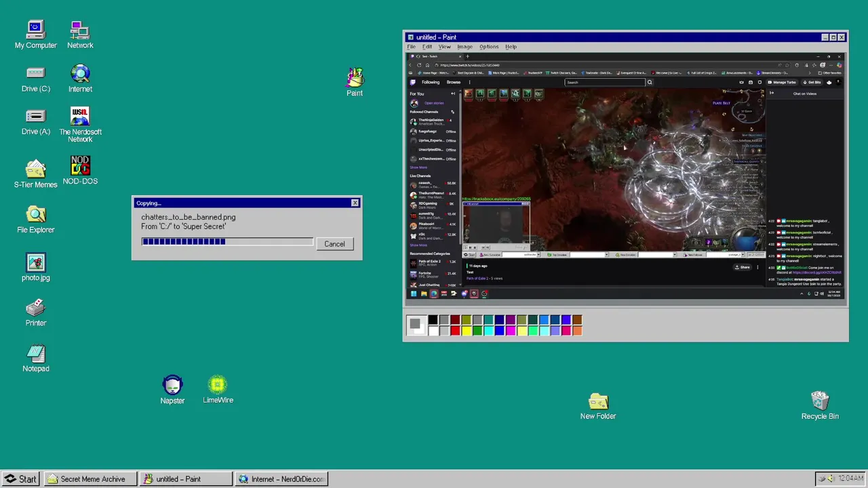Launch Notepad from the desktop

[35, 359]
